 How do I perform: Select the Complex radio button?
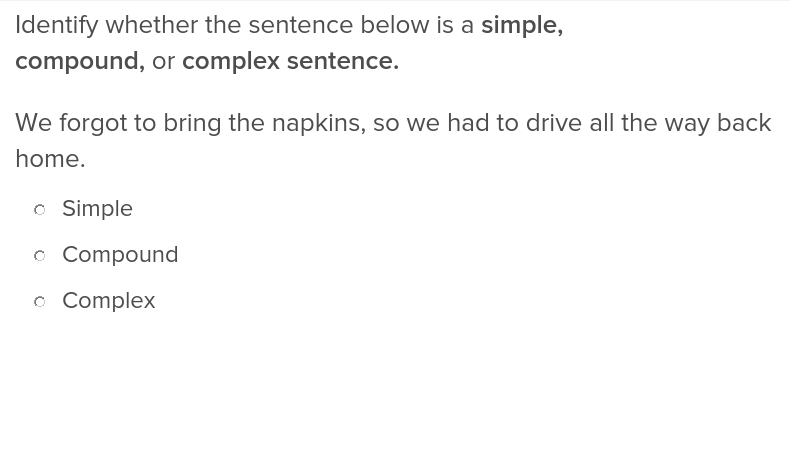(40, 302)
